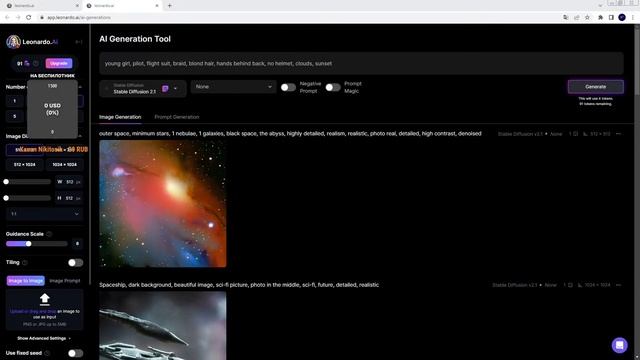The height and width of the screenshot is (360, 640).
Task: Collapse the sidebar with the arrow icon
Action: coord(79,42)
